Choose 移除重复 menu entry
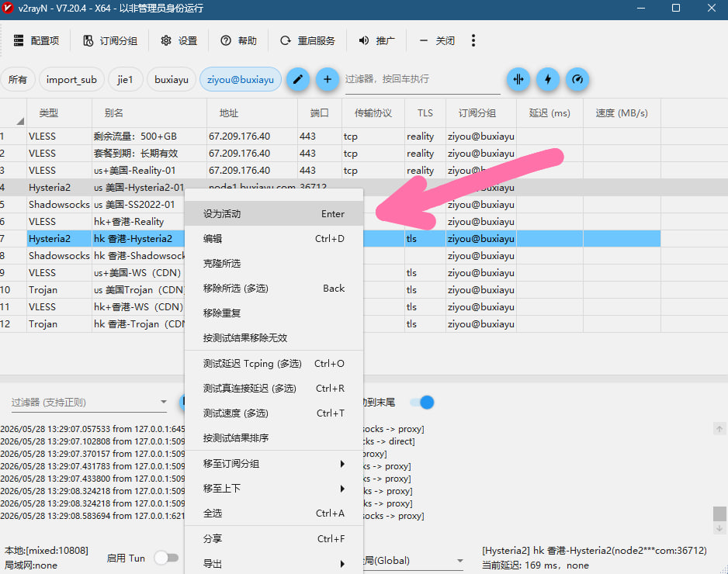728x574 pixels. click(274, 313)
